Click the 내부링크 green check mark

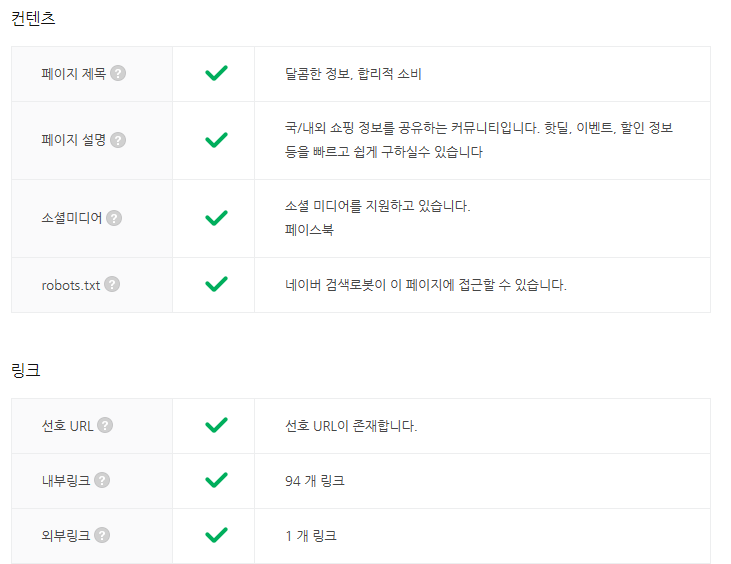click(x=216, y=481)
